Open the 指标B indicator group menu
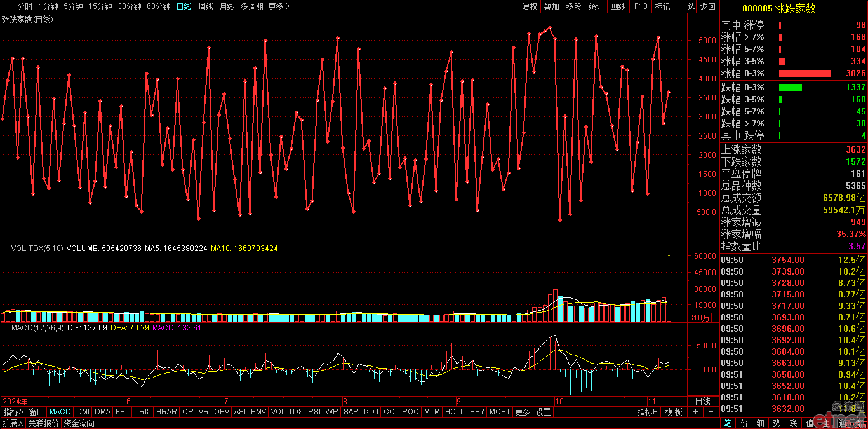 coord(648,412)
